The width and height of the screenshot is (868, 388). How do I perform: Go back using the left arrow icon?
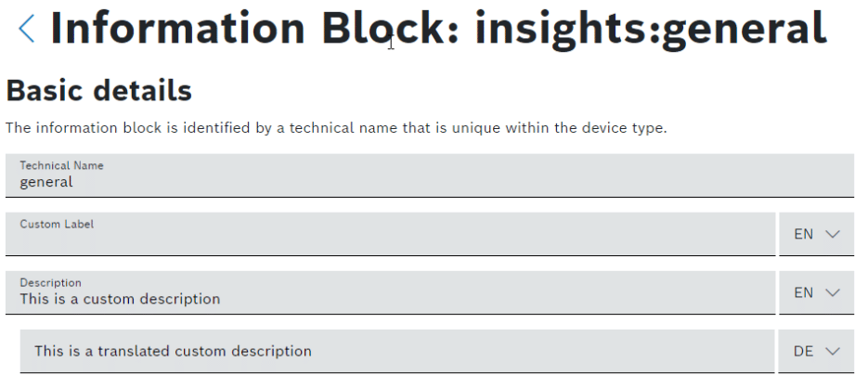(27, 29)
